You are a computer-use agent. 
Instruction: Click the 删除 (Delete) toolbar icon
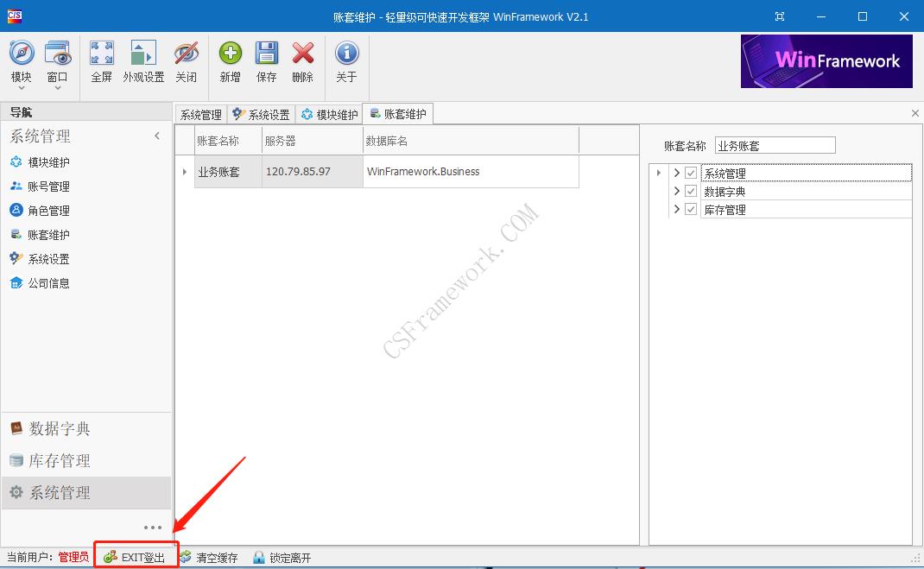(304, 60)
